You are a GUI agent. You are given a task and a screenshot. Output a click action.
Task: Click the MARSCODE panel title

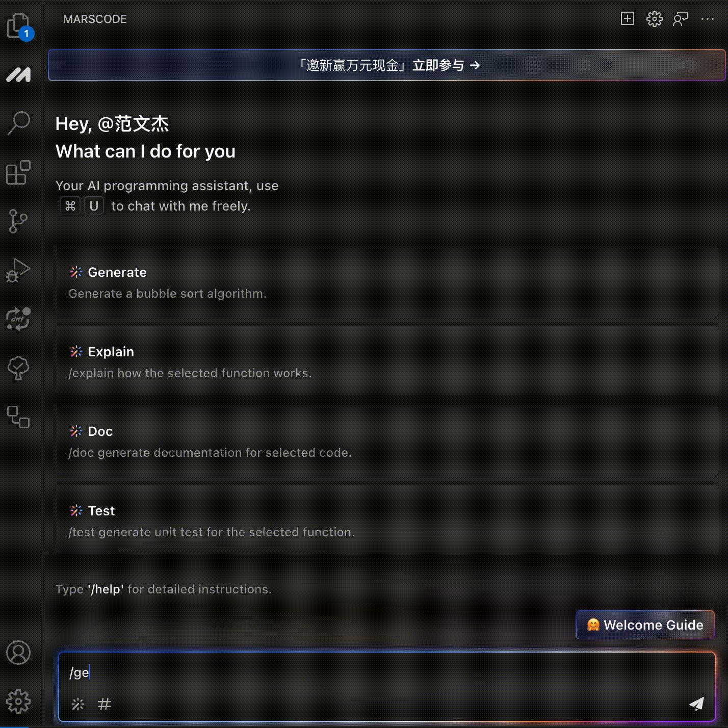95,19
